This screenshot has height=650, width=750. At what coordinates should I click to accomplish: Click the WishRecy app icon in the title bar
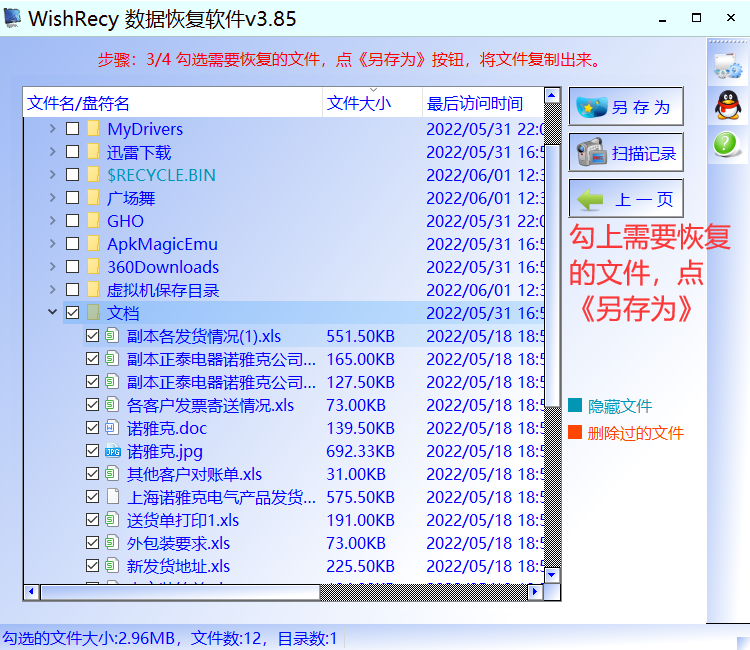(12, 17)
